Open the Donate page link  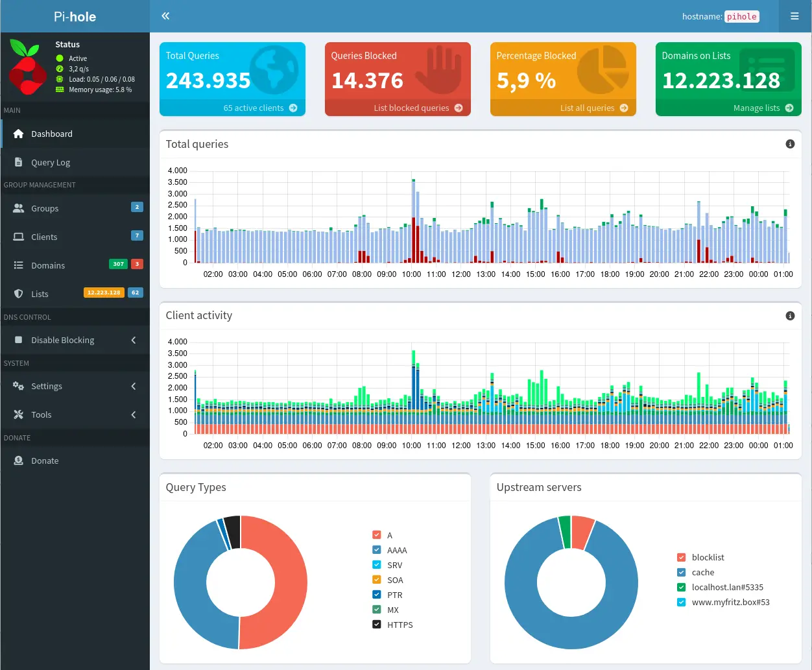pyautogui.click(x=45, y=461)
